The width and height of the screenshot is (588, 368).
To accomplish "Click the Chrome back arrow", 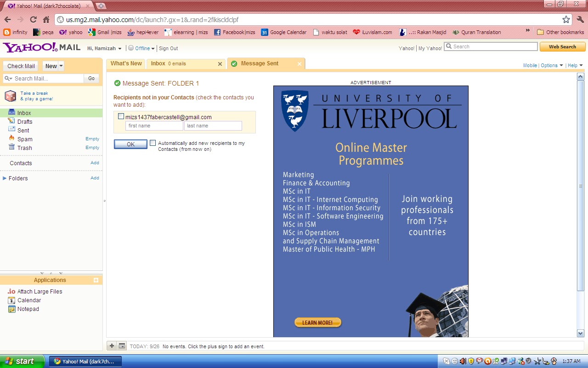I will 7,20.
